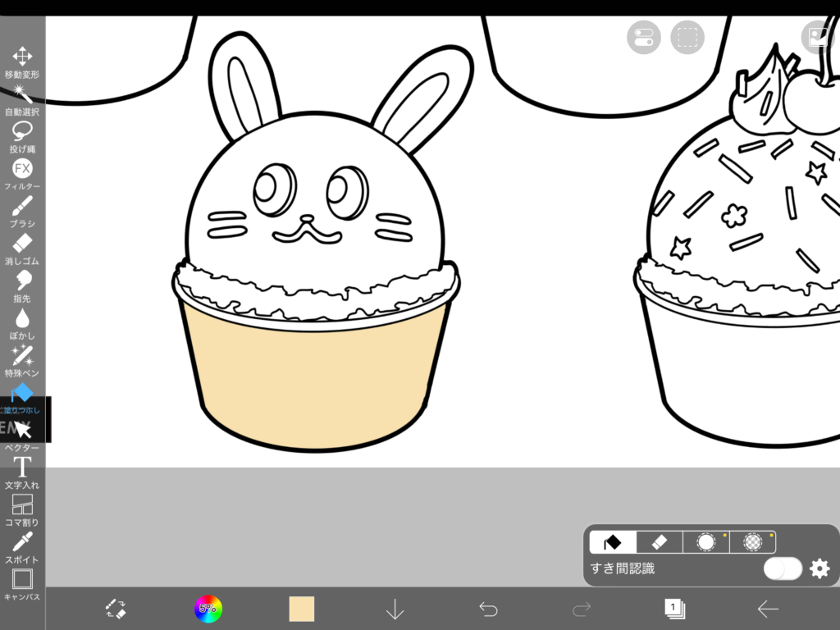Viewport: 840px width, 630px height.
Task: Toggle the すき間認識 gap recognition switch
Action: pyautogui.click(x=782, y=568)
